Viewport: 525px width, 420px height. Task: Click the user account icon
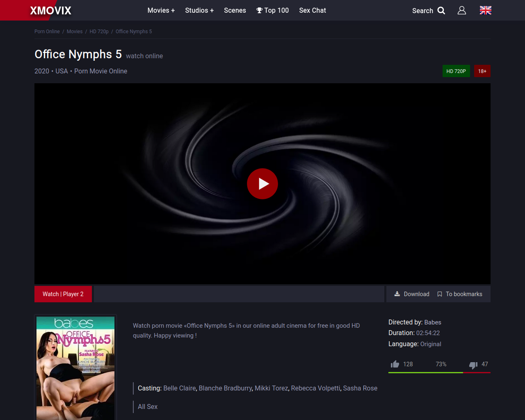pos(462,11)
